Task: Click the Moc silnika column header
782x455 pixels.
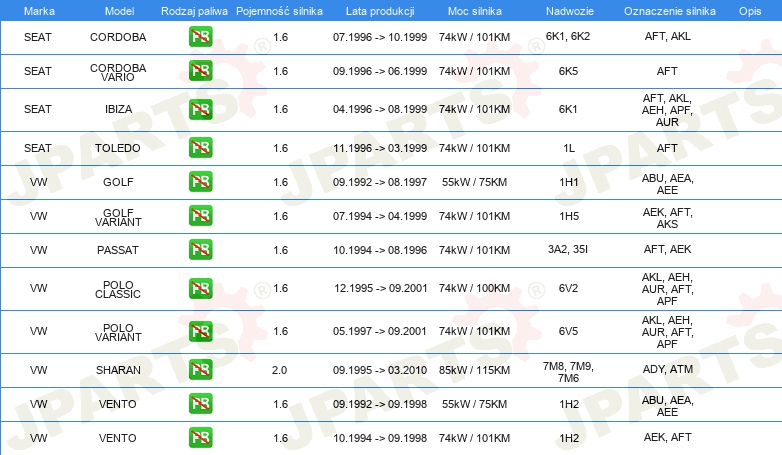Action: pos(474,11)
